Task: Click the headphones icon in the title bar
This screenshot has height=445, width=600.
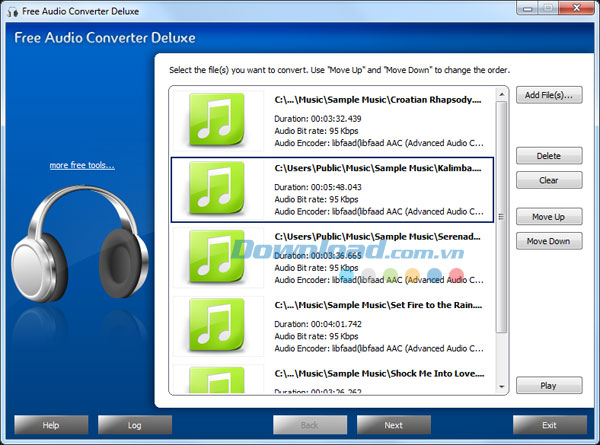Action: (x=13, y=11)
